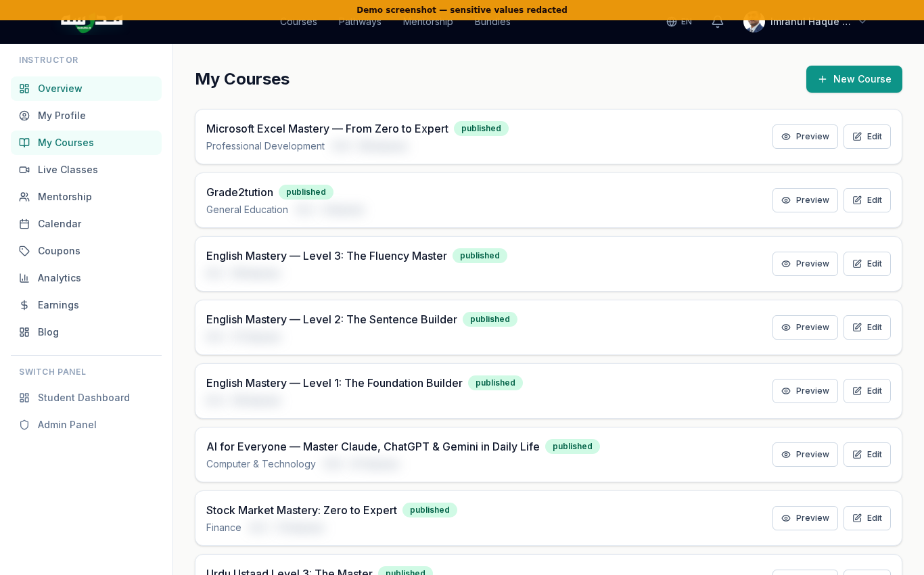Click the Blog icon in sidebar
The width and height of the screenshot is (924, 575).
point(24,332)
